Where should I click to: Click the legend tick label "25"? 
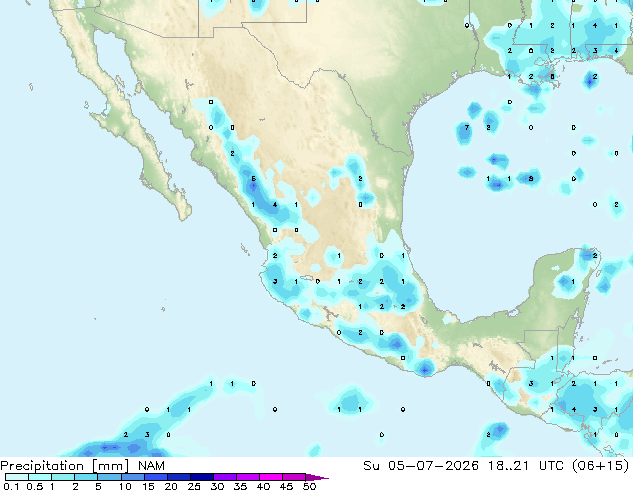click(194, 486)
